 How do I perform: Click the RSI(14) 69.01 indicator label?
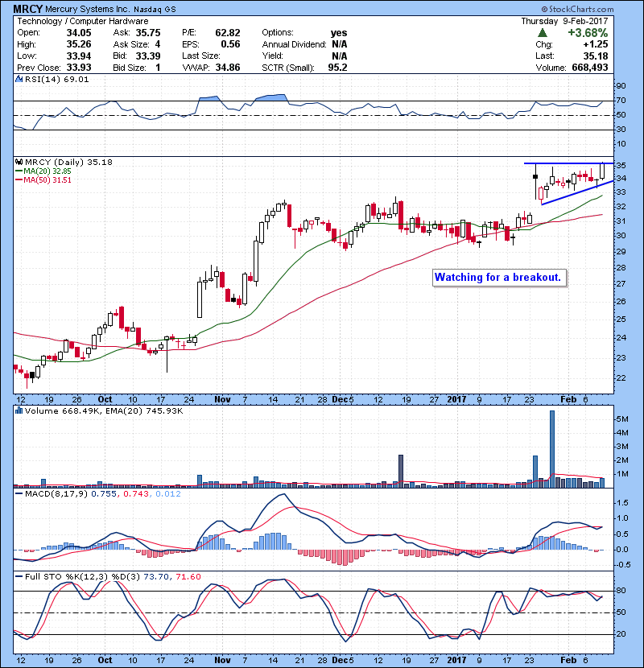56,79
